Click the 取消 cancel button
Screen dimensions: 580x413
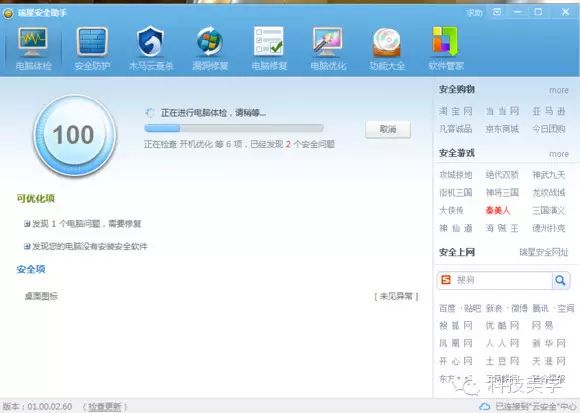[388, 129]
